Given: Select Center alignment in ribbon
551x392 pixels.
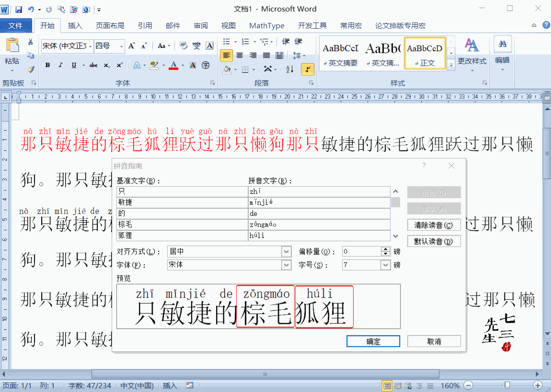Looking at the screenshot, I should click(240, 56).
